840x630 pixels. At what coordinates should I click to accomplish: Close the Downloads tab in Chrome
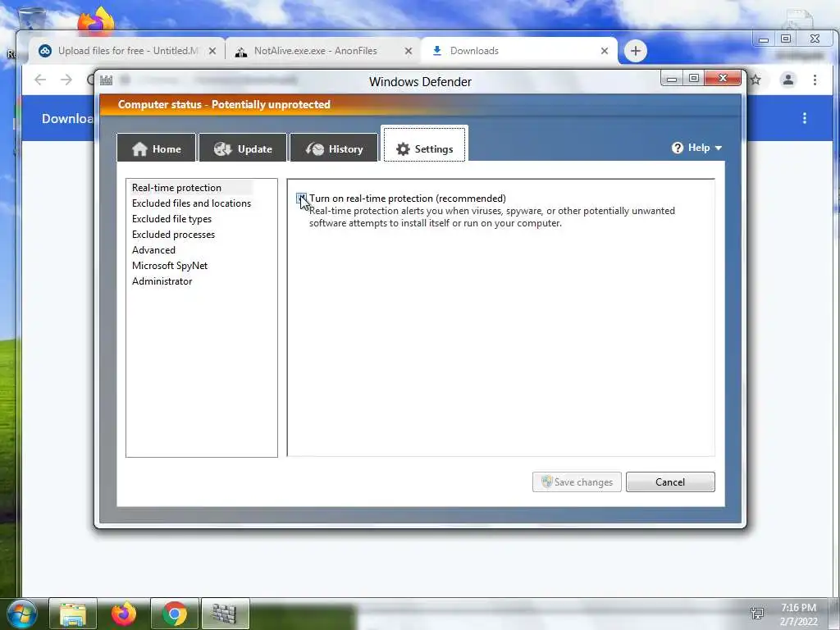(x=605, y=51)
